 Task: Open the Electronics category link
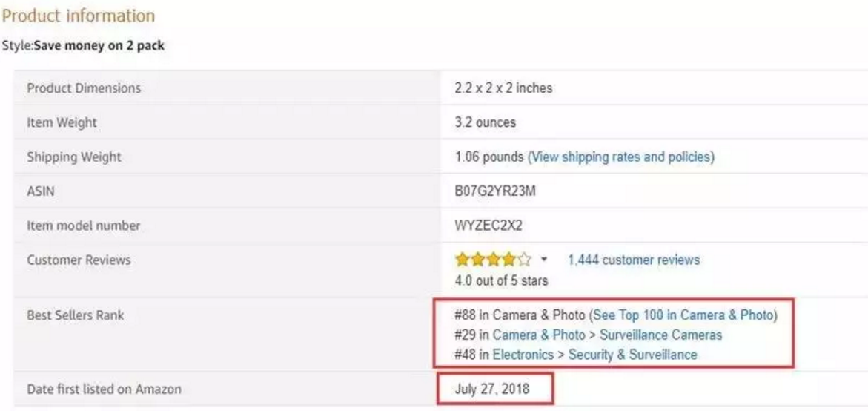pos(523,355)
